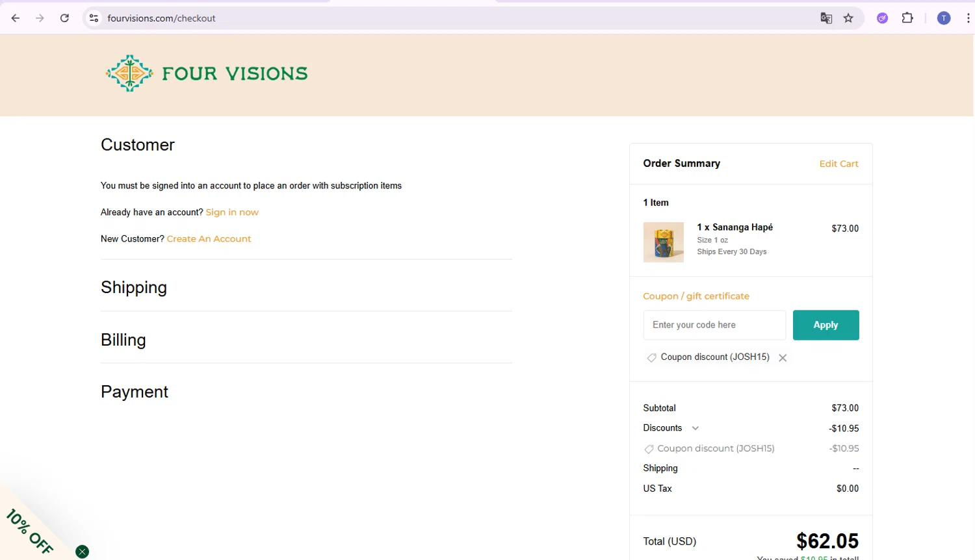Click the Four Visions logo

click(x=207, y=73)
